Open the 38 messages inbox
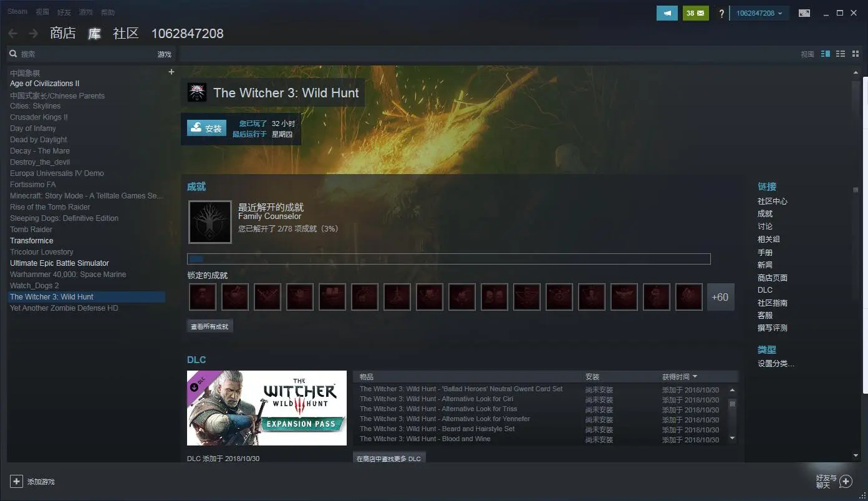This screenshot has width=868, height=501. (x=696, y=13)
